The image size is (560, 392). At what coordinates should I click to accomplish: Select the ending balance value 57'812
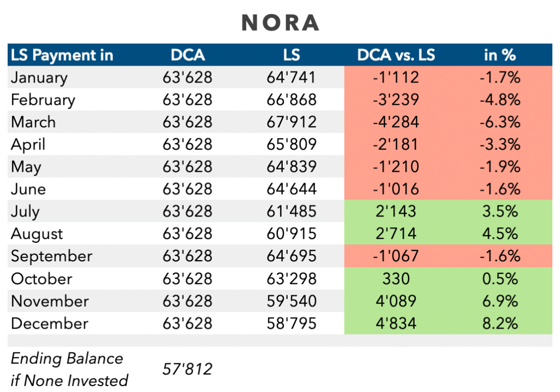pyautogui.click(x=187, y=370)
